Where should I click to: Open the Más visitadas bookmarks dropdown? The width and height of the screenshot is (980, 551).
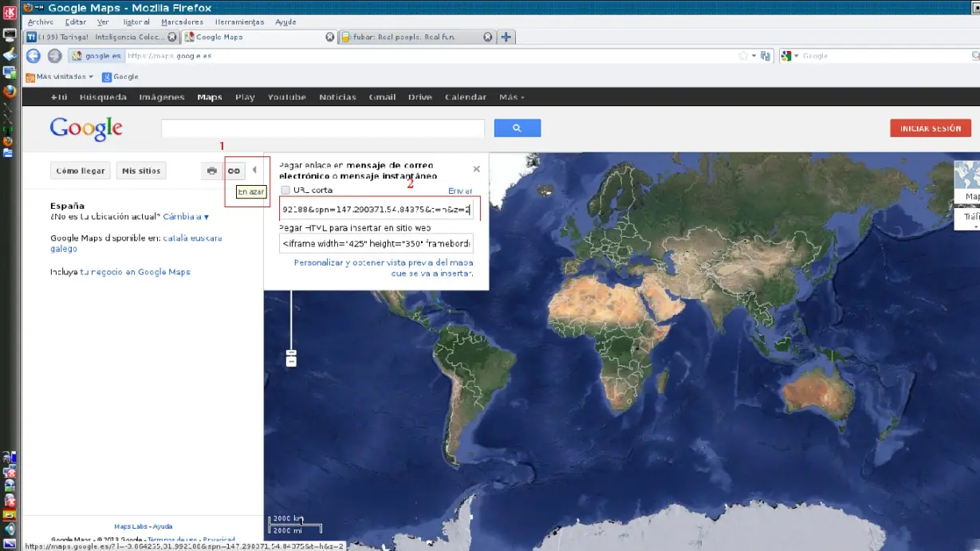tap(60, 77)
